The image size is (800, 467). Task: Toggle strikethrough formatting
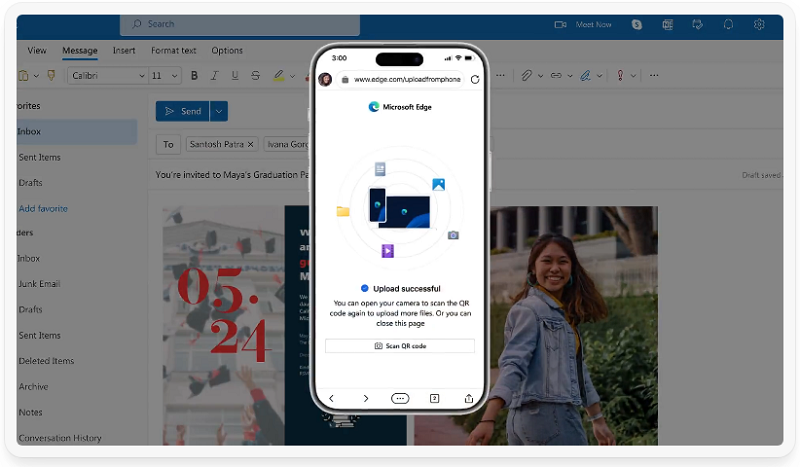coord(256,75)
